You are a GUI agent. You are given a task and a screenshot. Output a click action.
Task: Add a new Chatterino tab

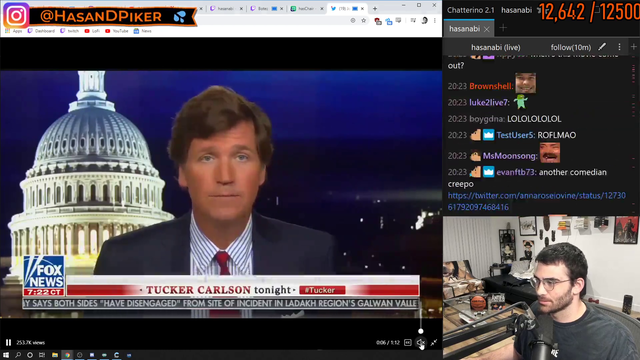(503, 28)
